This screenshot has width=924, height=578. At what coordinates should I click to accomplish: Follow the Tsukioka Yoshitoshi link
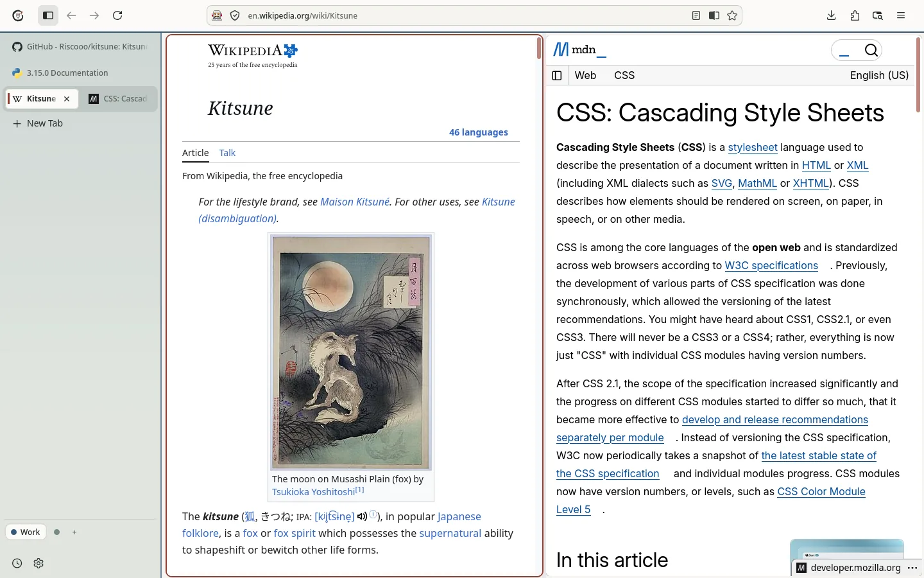pos(313,492)
